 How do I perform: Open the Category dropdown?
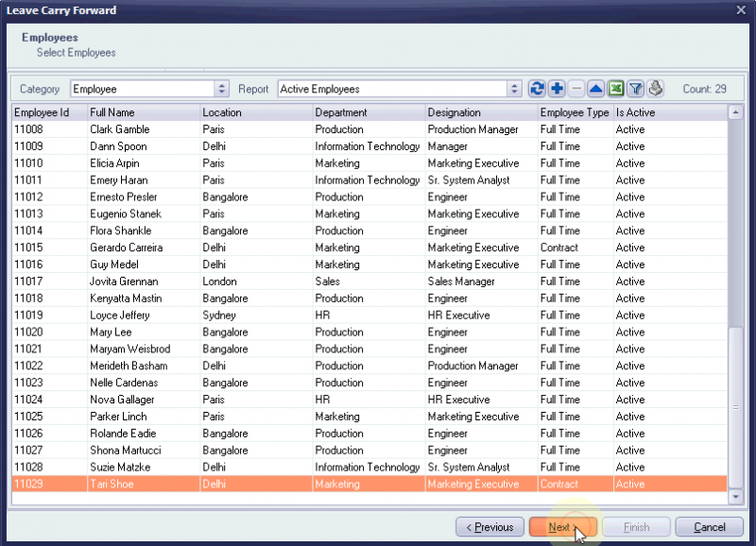point(222,89)
